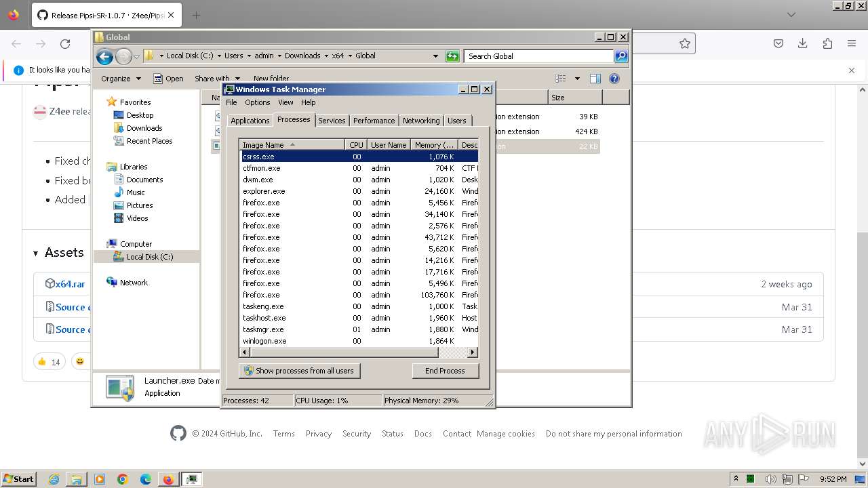Image resolution: width=868 pixels, height=488 pixels.
Task: Click thumbs up reaction with 14
Action: pyautogui.click(x=50, y=362)
